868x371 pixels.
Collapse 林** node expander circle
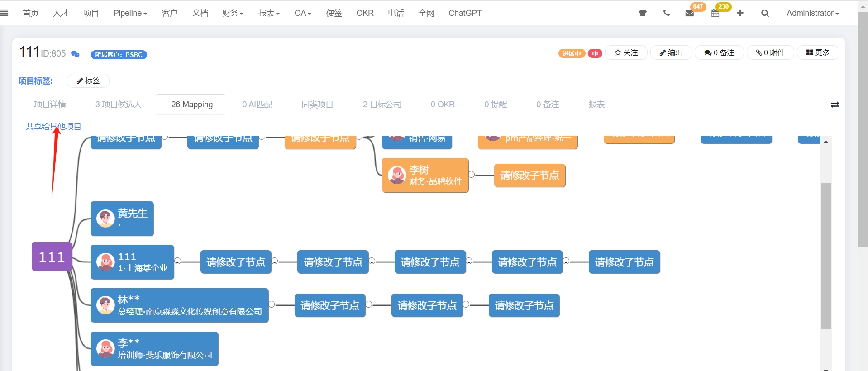point(272,304)
